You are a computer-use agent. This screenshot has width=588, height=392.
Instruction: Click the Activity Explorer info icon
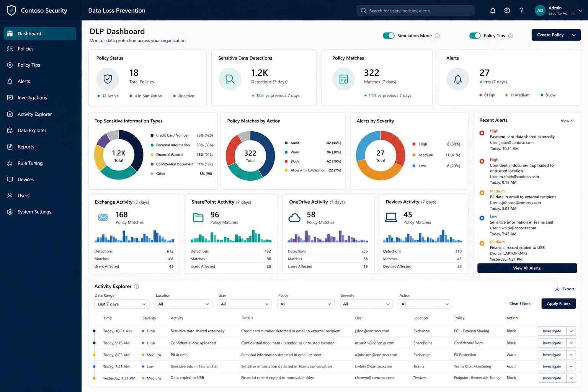tap(137, 286)
